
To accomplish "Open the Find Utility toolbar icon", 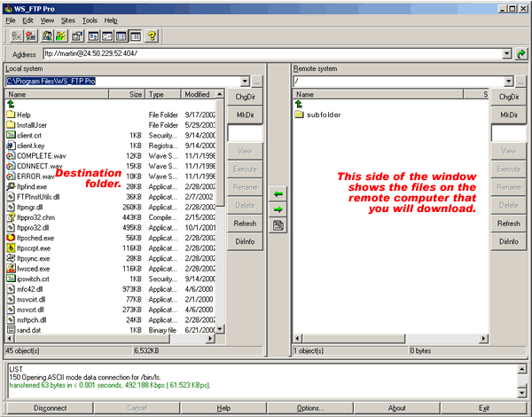I will [x=47, y=36].
